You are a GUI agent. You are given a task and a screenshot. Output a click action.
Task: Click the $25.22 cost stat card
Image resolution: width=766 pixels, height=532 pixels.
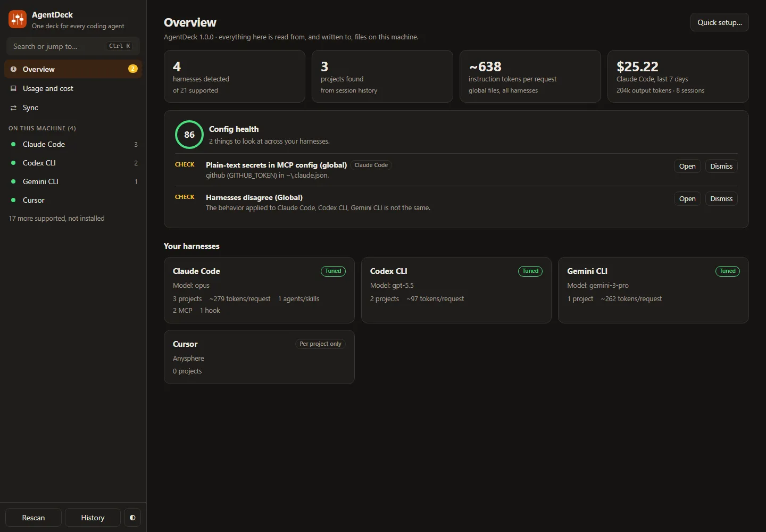[678, 76]
